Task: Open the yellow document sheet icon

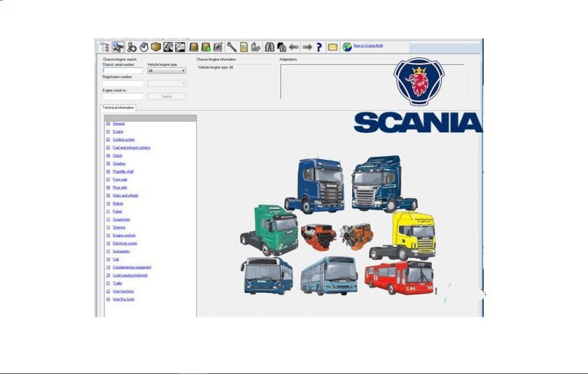Action: 244,47
